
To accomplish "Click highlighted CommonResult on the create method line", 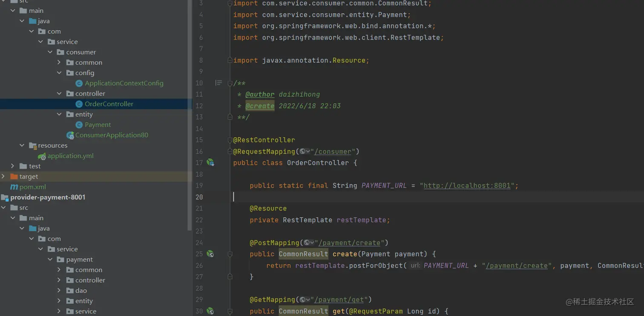I will coord(303,254).
